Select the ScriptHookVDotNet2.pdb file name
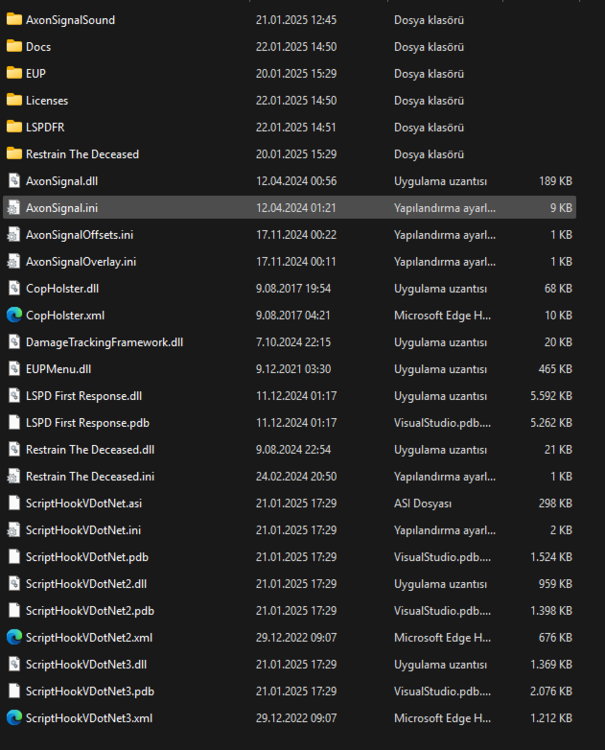 pyautogui.click(x=90, y=611)
